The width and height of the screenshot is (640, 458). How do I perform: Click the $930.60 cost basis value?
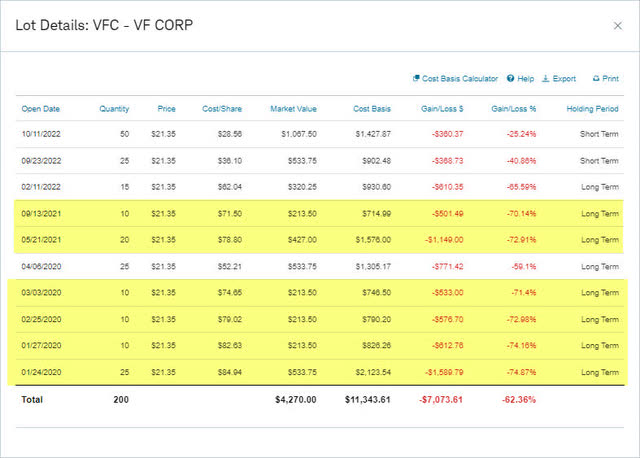point(376,187)
